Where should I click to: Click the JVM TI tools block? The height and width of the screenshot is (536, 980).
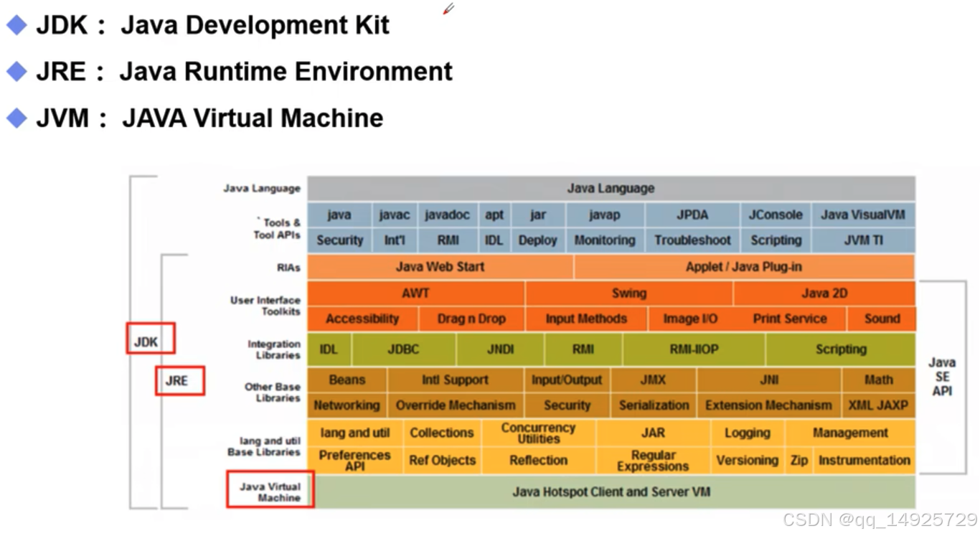864,240
